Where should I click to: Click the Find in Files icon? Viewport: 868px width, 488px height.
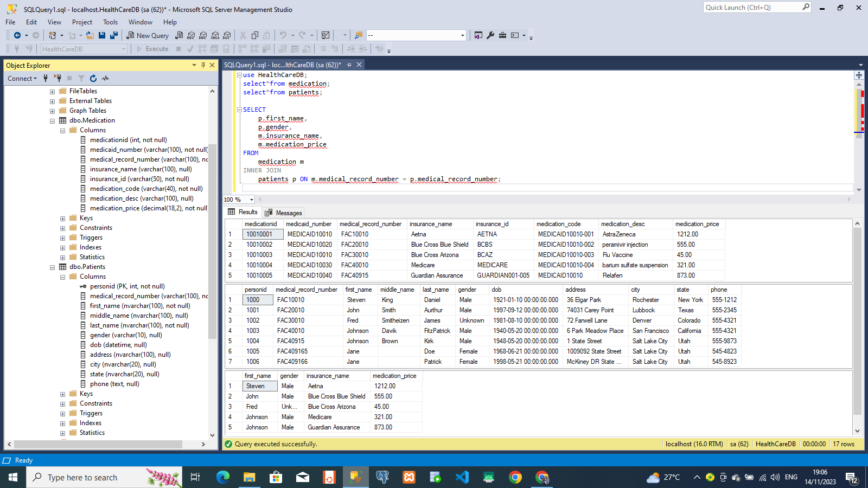[x=359, y=35]
